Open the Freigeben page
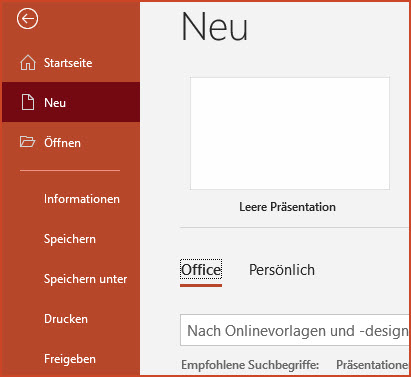The width and height of the screenshot is (411, 377). pos(71,359)
